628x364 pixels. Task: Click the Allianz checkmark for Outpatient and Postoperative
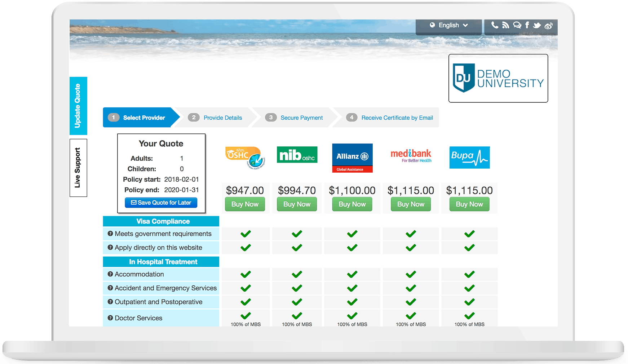[x=352, y=302]
